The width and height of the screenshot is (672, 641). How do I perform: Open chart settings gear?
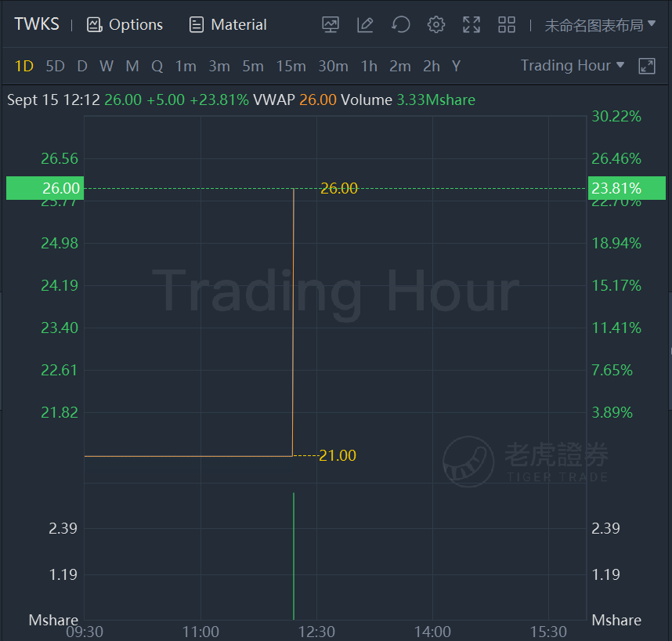[x=435, y=24]
